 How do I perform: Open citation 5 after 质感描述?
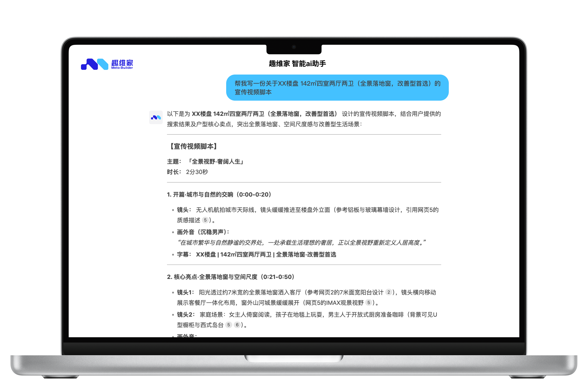pyautogui.click(x=205, y=220)
